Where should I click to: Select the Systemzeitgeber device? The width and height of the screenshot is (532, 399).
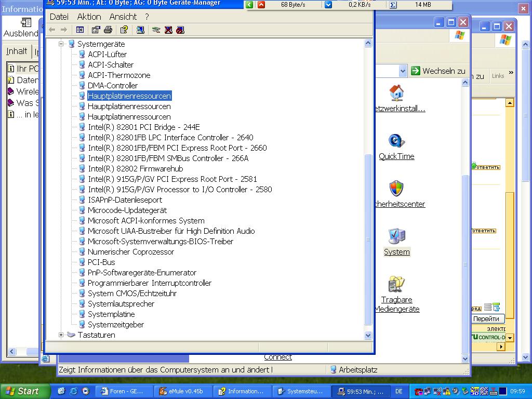[116, 325]
